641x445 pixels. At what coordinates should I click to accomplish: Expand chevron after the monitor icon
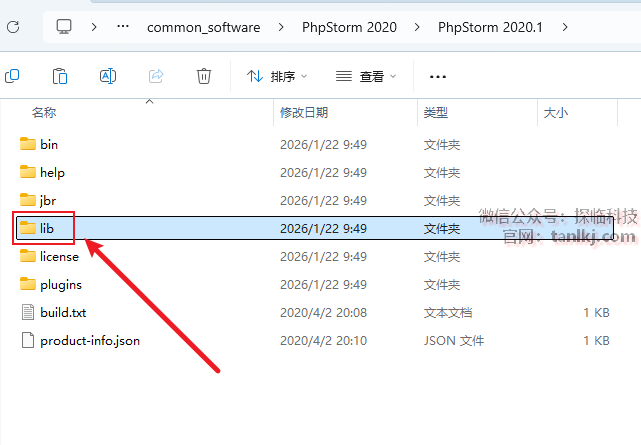[94, 27]
